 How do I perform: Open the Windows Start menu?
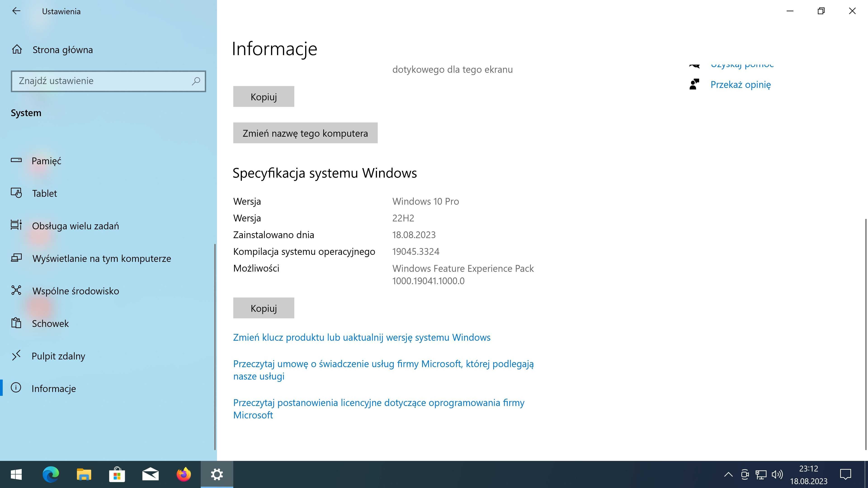[16, 474]
